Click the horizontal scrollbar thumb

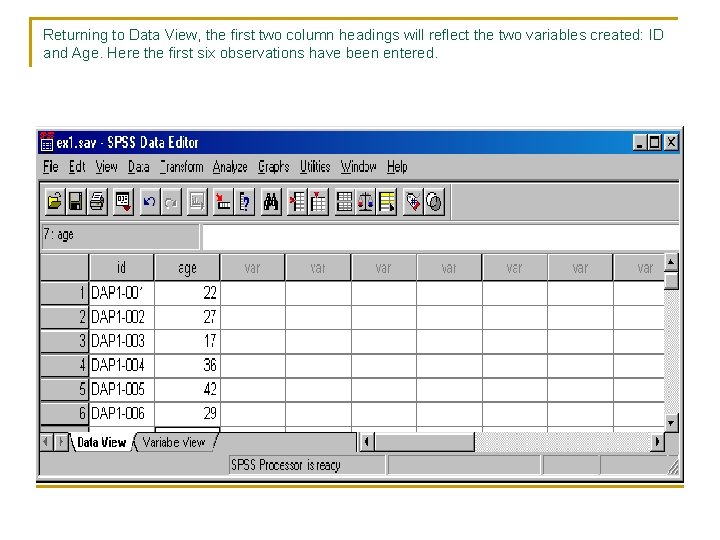[425, 442]
